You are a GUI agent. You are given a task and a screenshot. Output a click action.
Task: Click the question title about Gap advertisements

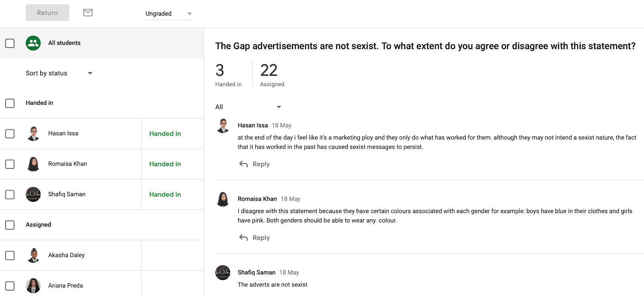(425, 46)
